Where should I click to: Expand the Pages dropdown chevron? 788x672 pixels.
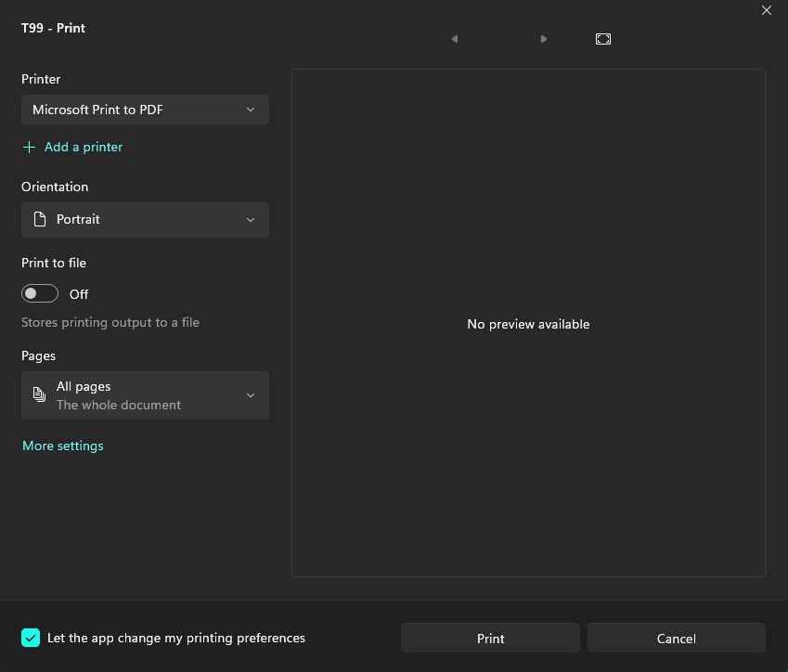(251, 395)
